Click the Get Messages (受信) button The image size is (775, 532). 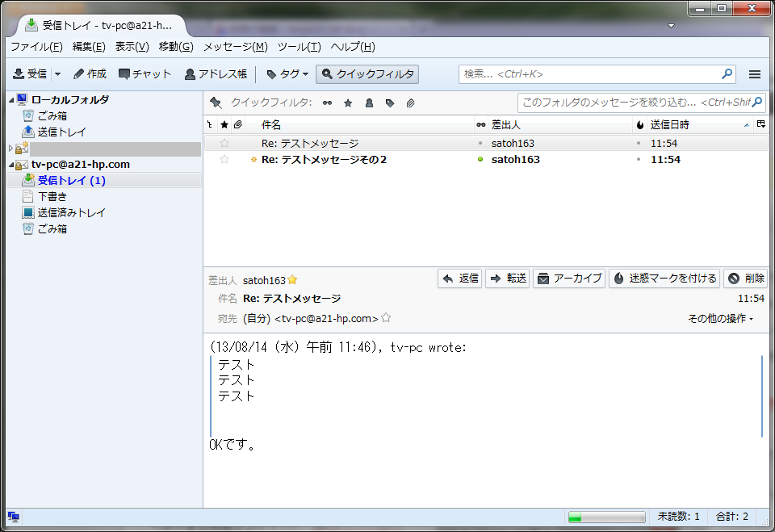pyautogui.click(x=30, y=74)
